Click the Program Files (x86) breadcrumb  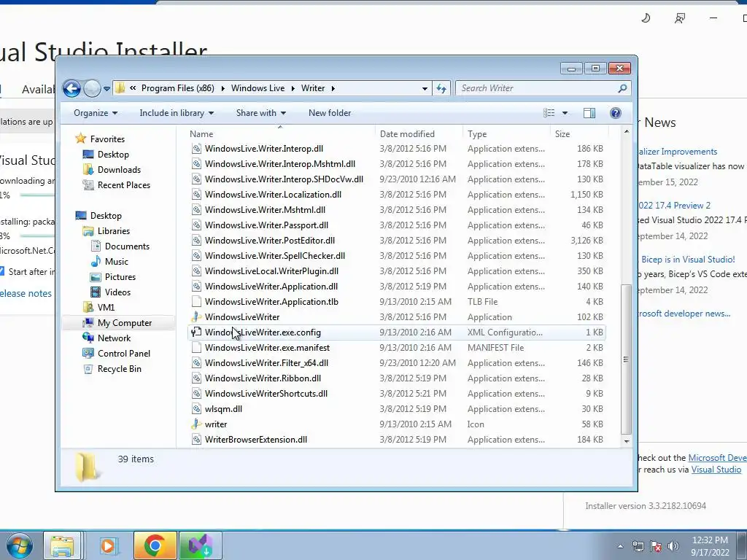pyautogui.click(x=178, y=88)
